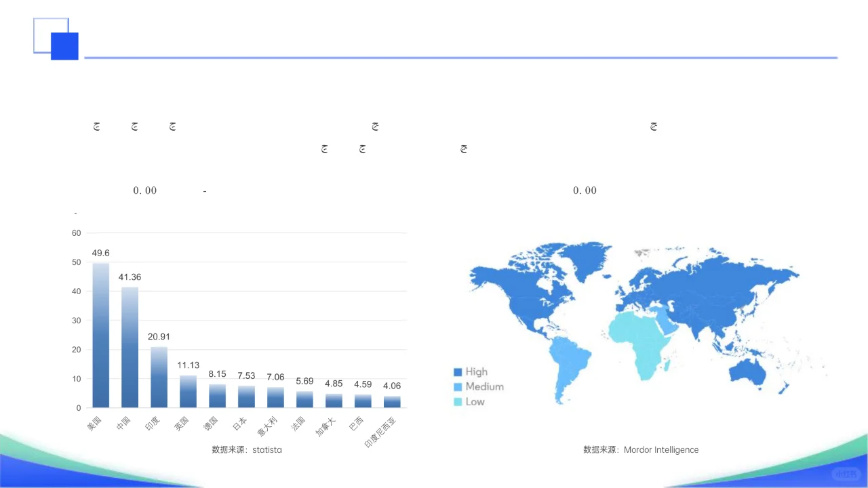Click the 英国 axis label
The width and height of the screenshot is (868, 488).
point(182,424)
